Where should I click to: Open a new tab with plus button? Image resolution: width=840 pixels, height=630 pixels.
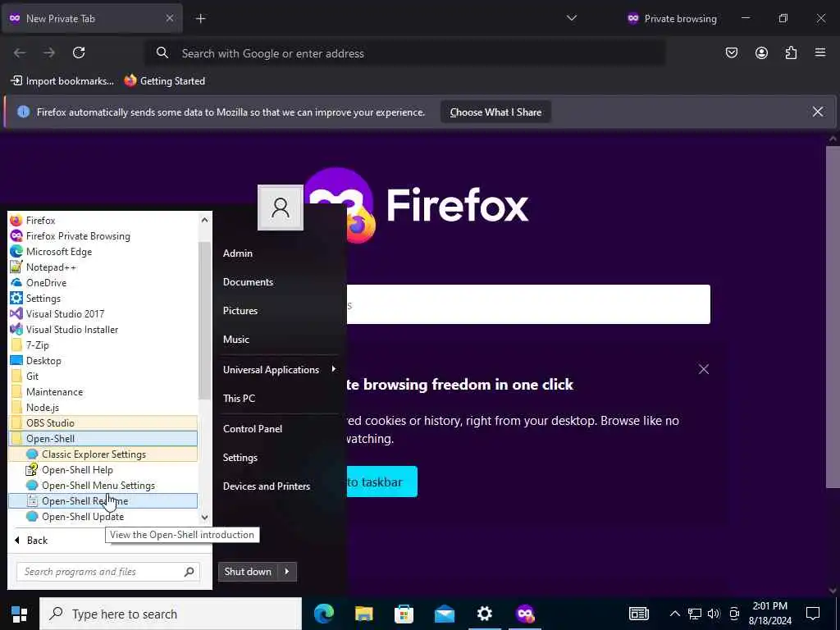pyautogui.click(x=200, y=19)
